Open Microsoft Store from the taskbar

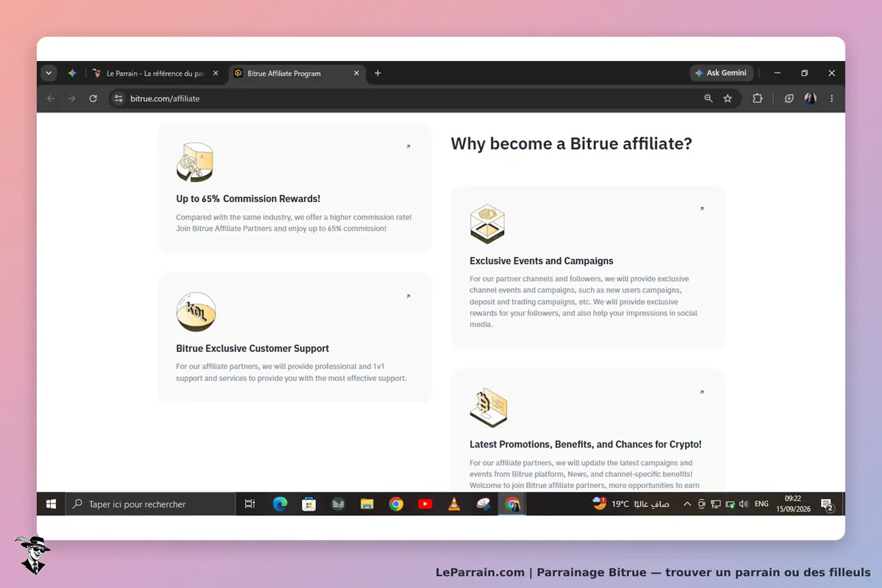309,504
